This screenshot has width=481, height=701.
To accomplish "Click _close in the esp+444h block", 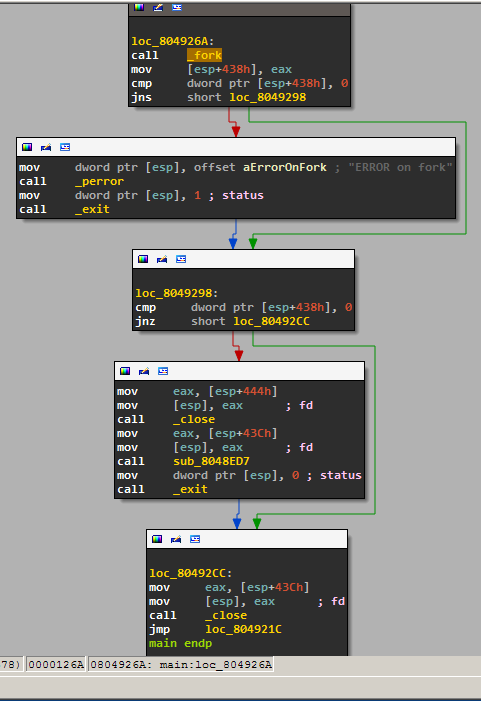I will (194, 419).
